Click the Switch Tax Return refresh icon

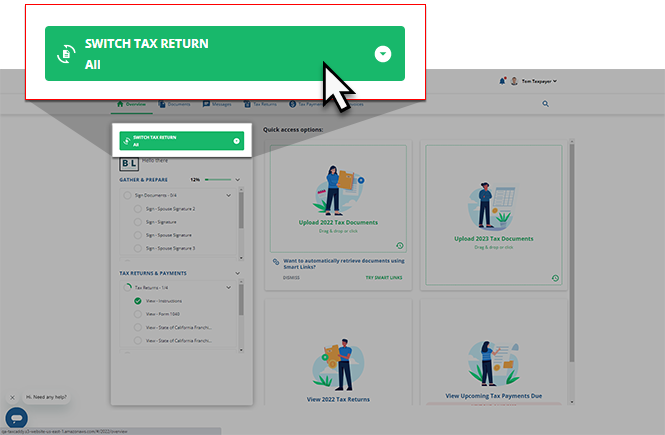click(x=126, y=141)
